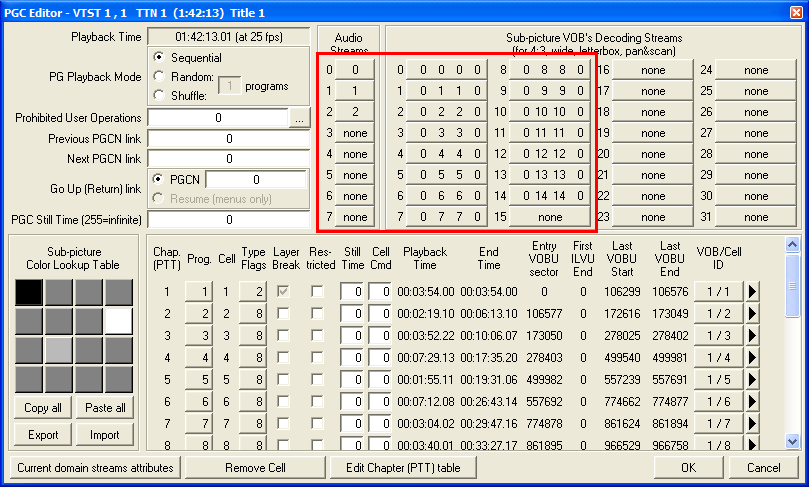Toggle the Restricted checkbox for chapter 3
Viewport: 809px width, 487px height.
pos(317,336)
